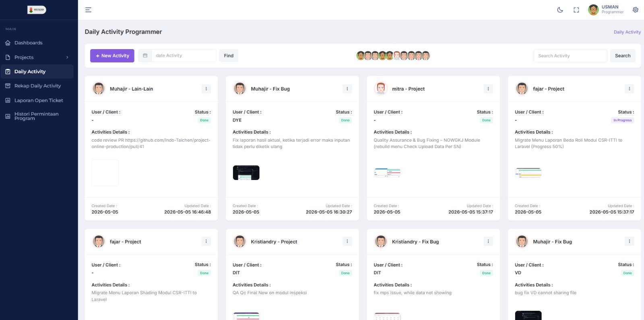Click 'mitra - Project' card title
The width and height of the screenshot is (644, 320).
(408, 89)
